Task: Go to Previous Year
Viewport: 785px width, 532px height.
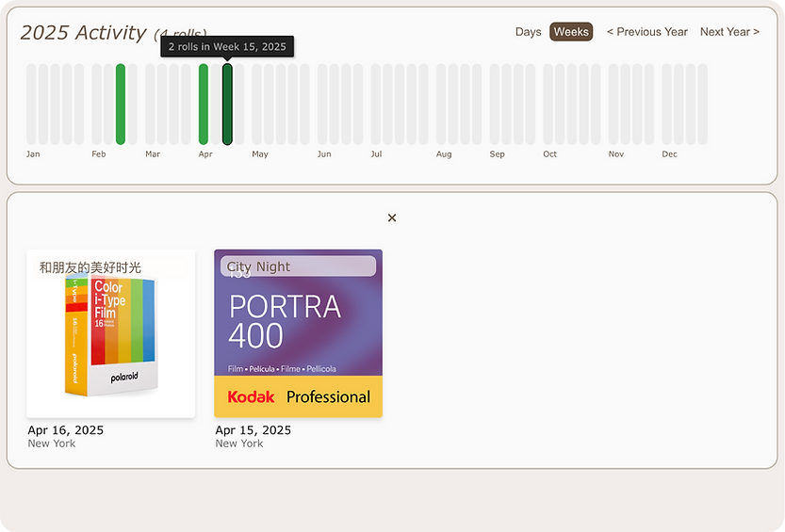Action: point(647,31)
